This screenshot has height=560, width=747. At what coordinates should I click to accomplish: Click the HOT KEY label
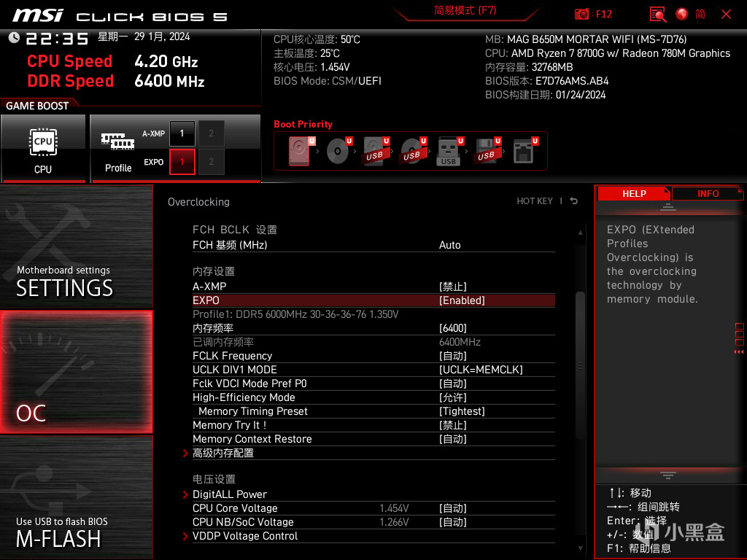click(x=535, y=201)
